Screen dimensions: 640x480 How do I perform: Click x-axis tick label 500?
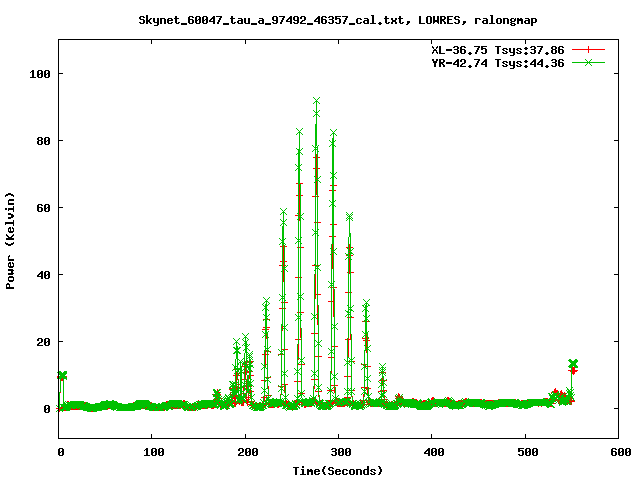click(x=527, y=452)
